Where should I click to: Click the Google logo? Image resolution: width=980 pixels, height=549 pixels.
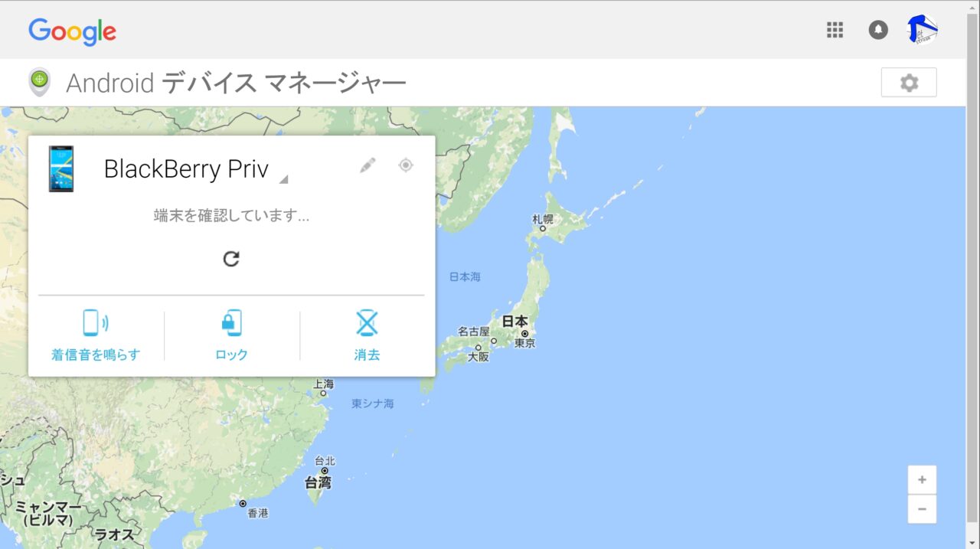pos(73,31)
